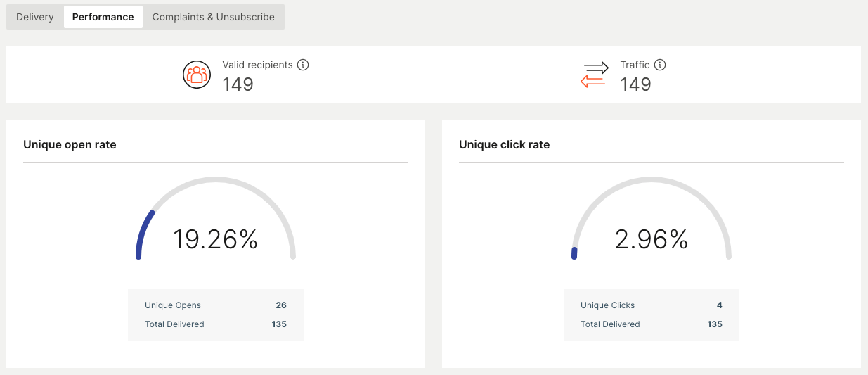
Task: Switch to Complaints & Unsubscribe tab
Action: click(x=213, y=17)
